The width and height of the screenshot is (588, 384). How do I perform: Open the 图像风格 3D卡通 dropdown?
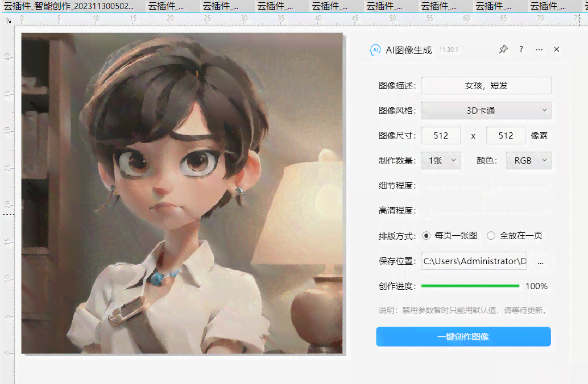tap(486, 111)
